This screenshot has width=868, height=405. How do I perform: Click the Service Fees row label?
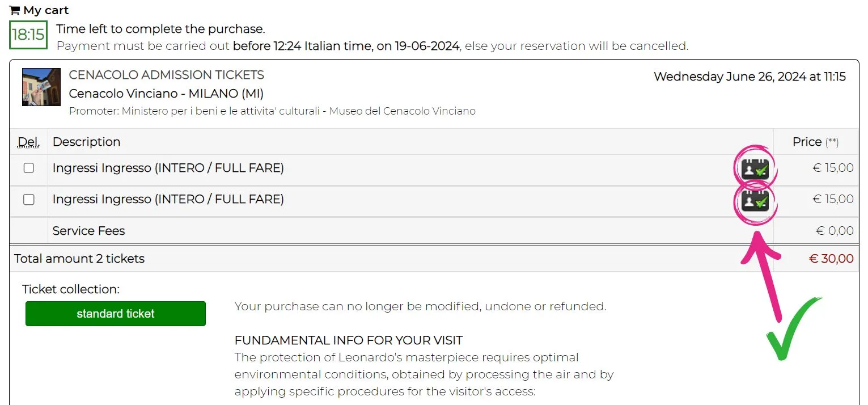[x=88, y=231]
